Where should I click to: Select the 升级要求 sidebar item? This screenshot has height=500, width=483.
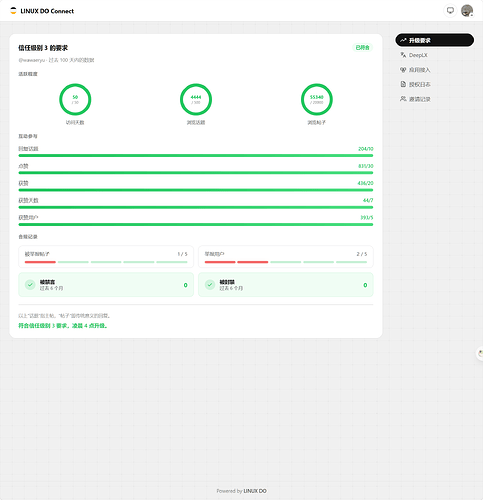(434, 40)
